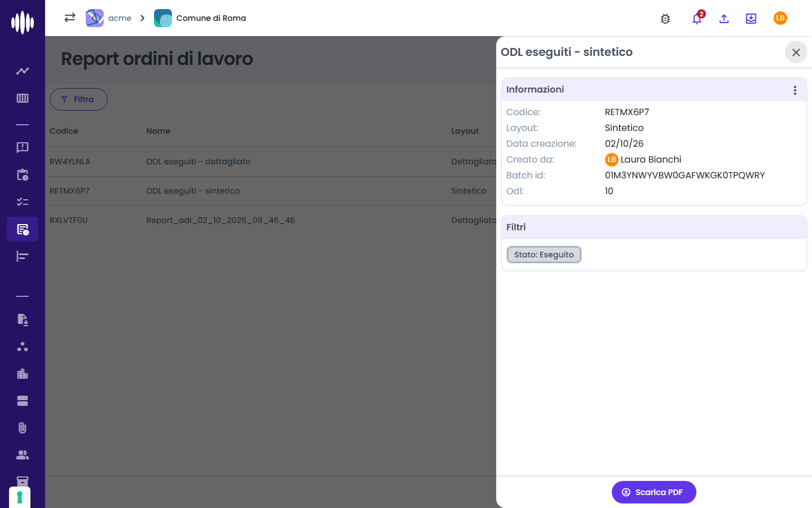This screenshot has height=508, width=812.
Task: Open the people group icon in sidebar
Action: coord(23,455)
